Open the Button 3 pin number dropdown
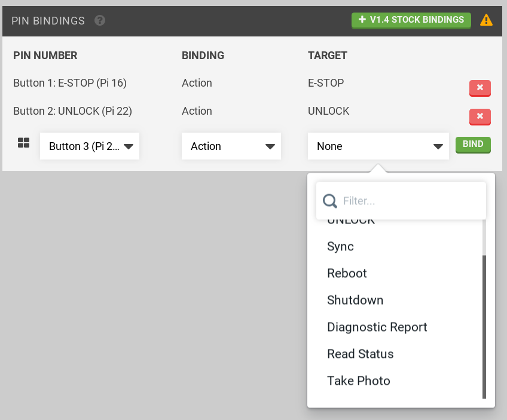507x420 pixels. 90,146
